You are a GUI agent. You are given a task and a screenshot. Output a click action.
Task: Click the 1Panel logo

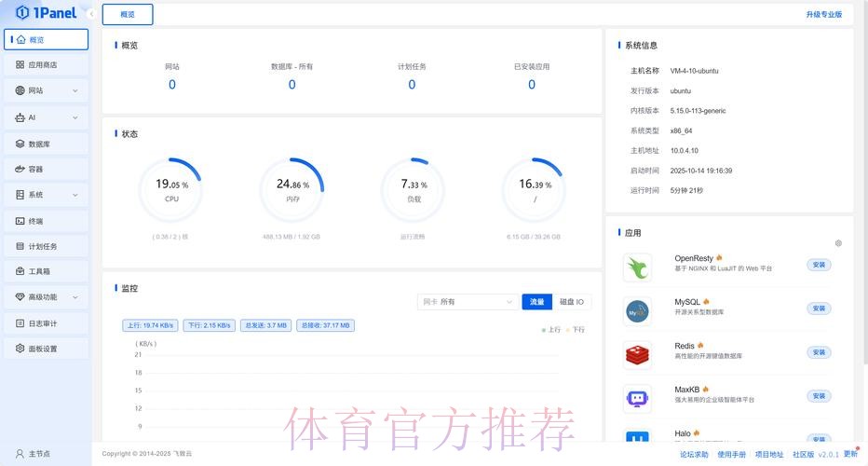(x=46, y=13)
